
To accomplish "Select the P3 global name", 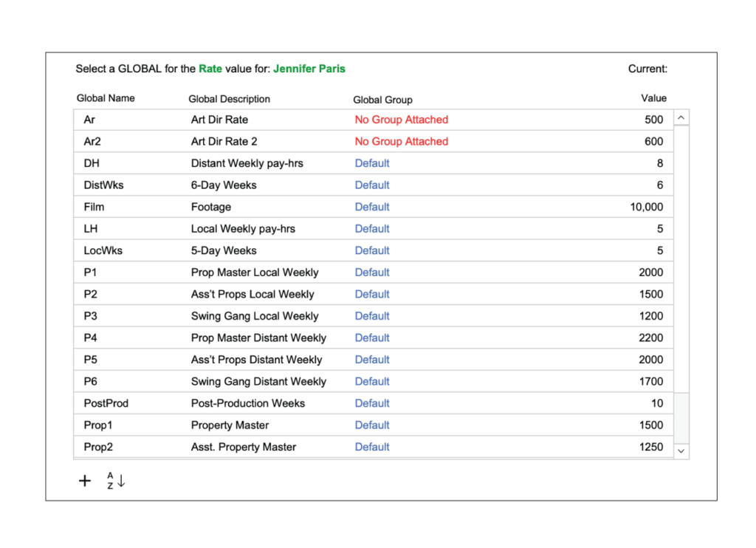I will point(90,316).
